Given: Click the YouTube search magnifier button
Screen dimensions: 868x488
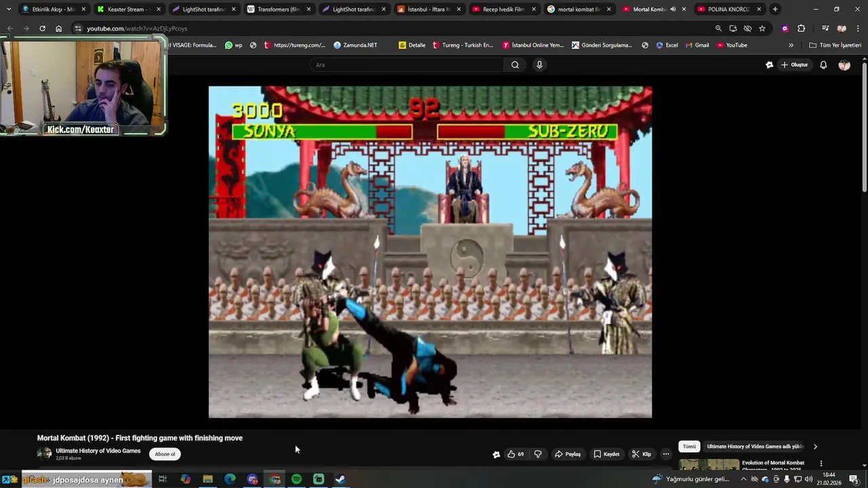Looking at the screenshot, I should coord(515,65).
